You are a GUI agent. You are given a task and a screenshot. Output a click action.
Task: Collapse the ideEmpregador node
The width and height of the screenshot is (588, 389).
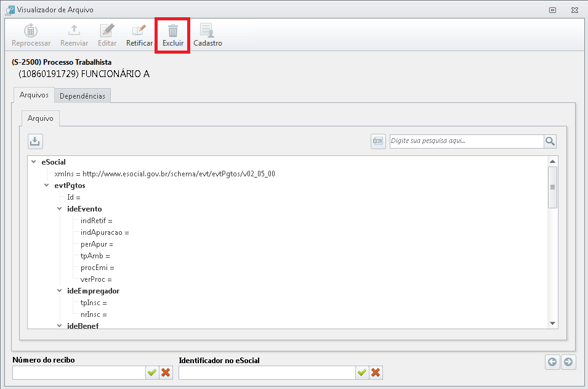[59, 290]
